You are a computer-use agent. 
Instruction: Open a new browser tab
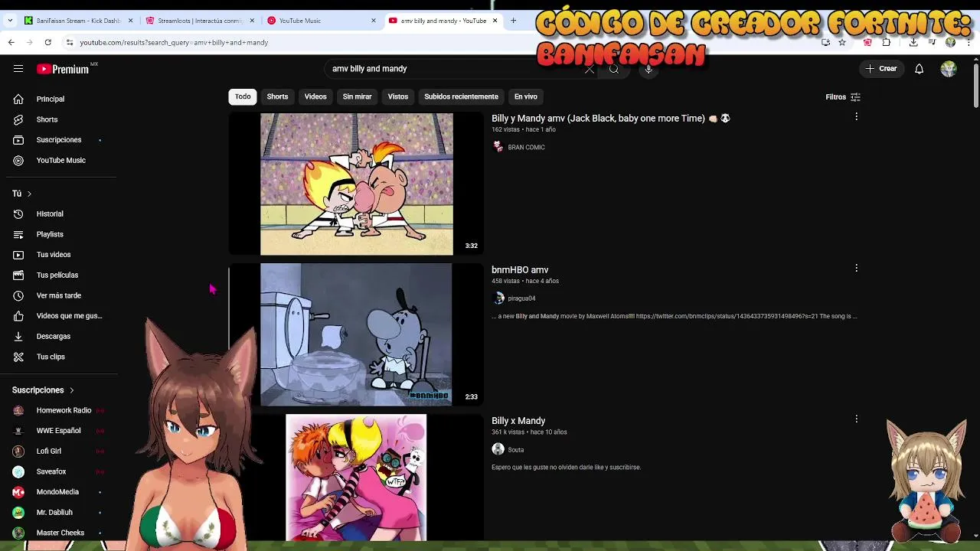pyautogui.click(x=513, y=21)
